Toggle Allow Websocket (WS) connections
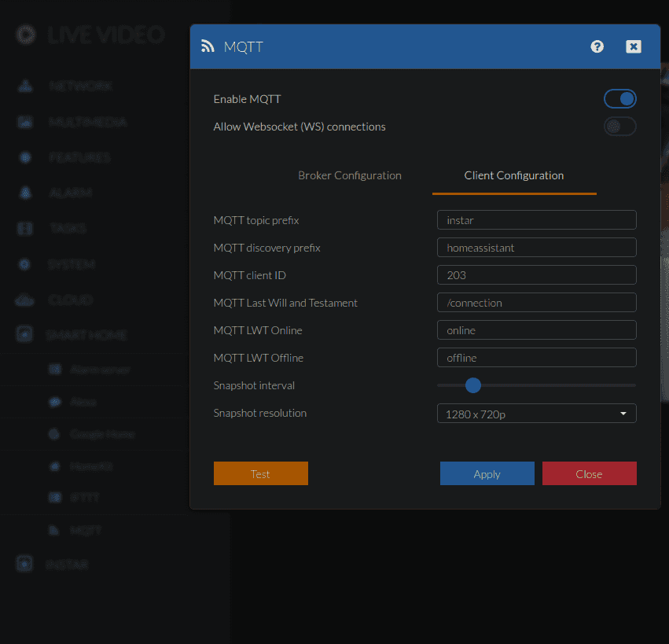This screenshot has height=644, width=669. pyautogui.click(x=619, y=127)
